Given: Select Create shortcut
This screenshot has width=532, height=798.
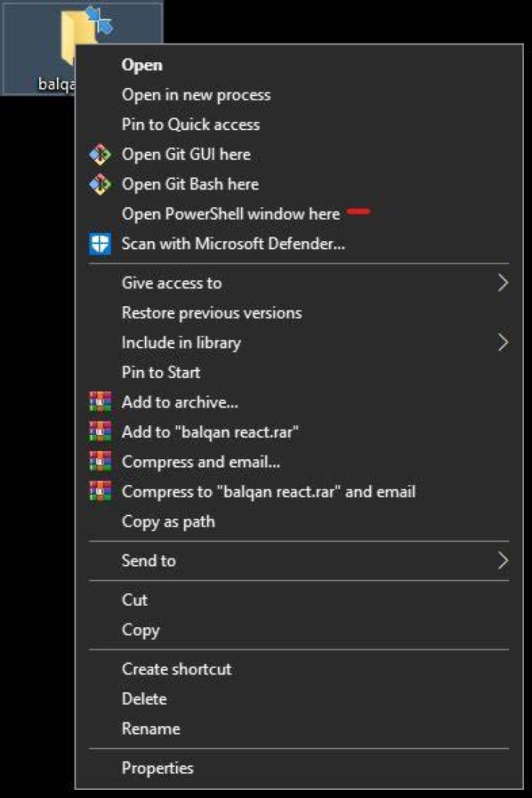Looking at the screenshot, I should point(299,669).
